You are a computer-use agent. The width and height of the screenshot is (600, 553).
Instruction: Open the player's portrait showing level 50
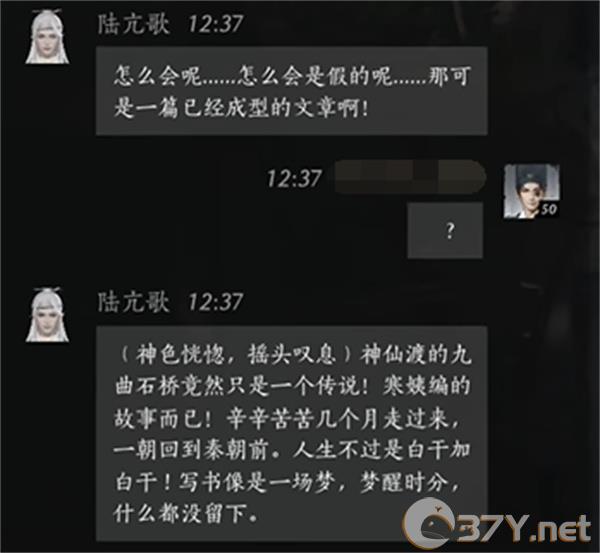point(531,191)
